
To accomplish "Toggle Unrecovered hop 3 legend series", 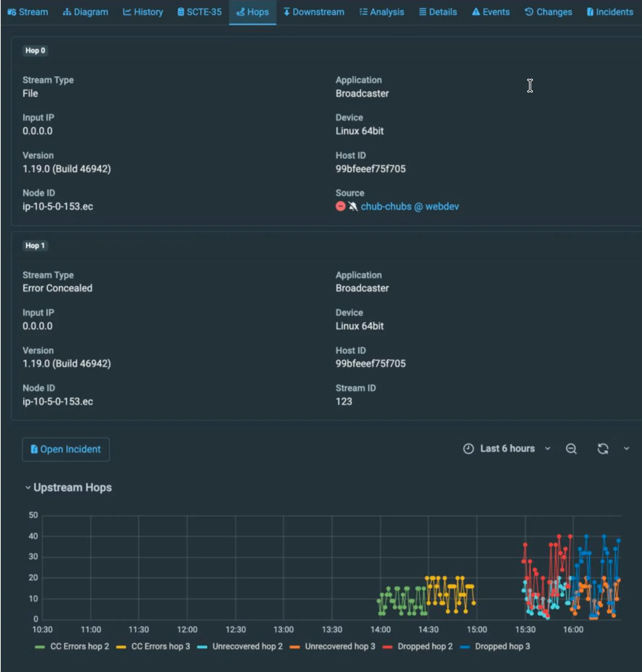I will 333,646.
